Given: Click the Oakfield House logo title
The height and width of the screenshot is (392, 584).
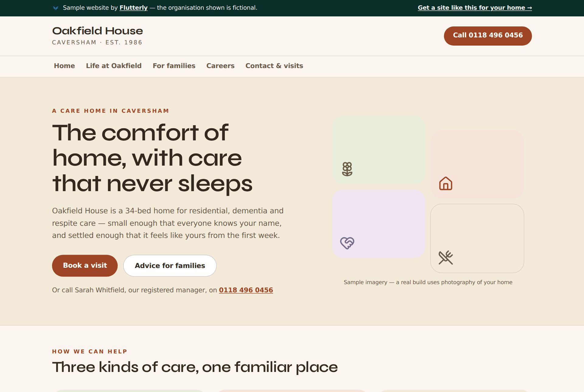Looking at the screenshot, I should [x=97, y=31].
